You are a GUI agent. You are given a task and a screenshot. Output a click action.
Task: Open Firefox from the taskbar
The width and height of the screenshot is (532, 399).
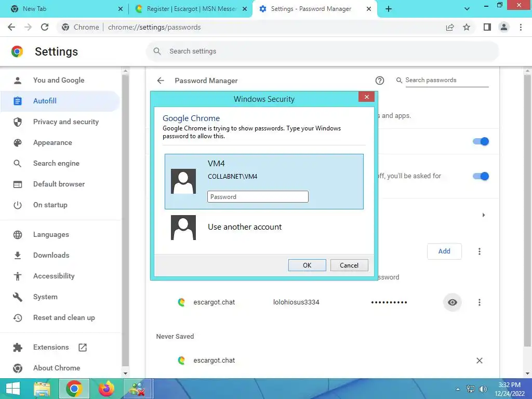pyautogui.click(x=107, y=389)
